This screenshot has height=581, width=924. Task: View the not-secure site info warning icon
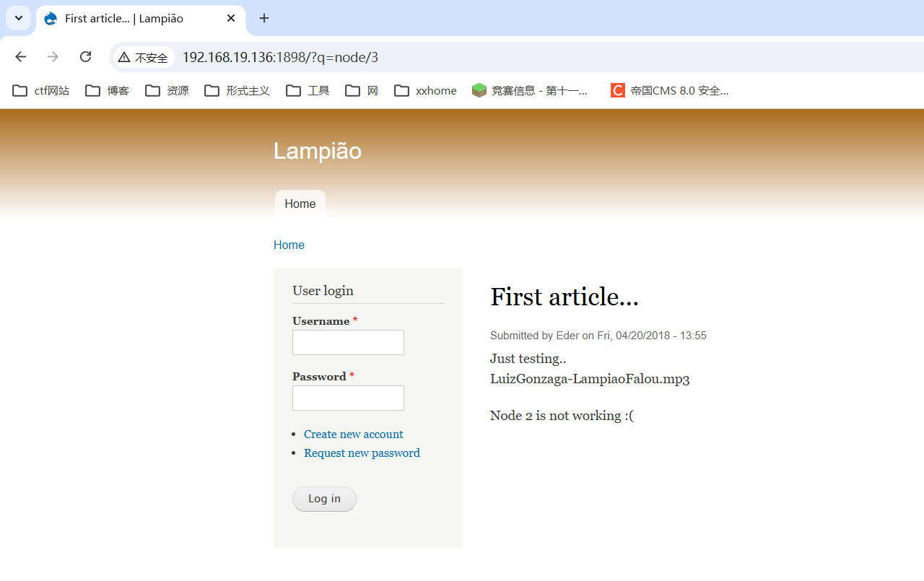pos(143,58)
